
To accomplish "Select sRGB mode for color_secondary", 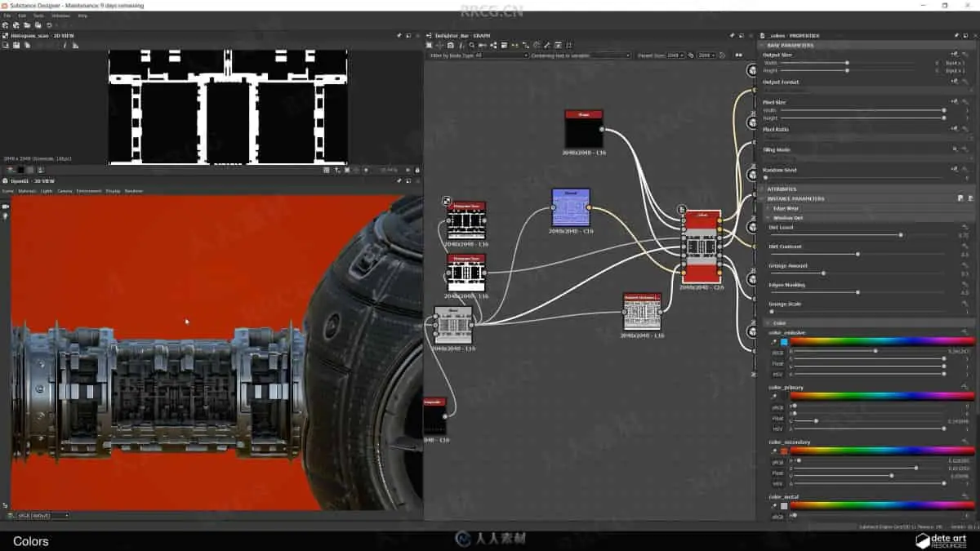I will click(777, 461).
